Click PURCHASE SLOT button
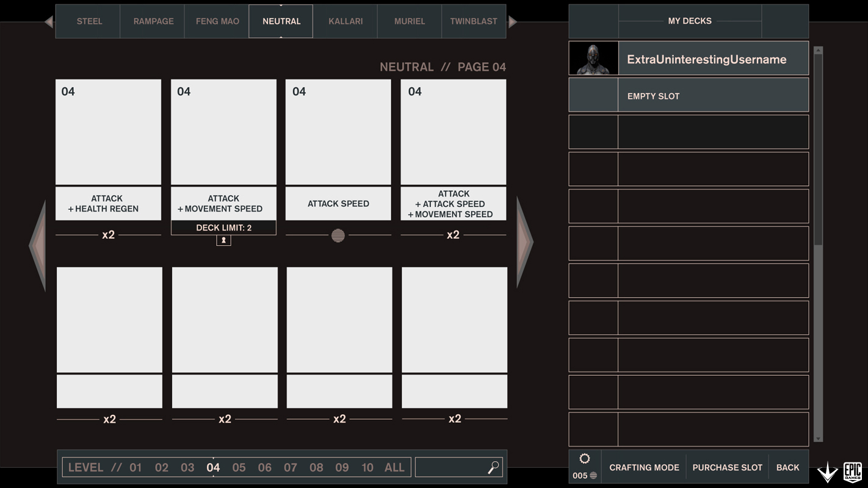The height and width of the screenshot is (488, 868). 727,467
